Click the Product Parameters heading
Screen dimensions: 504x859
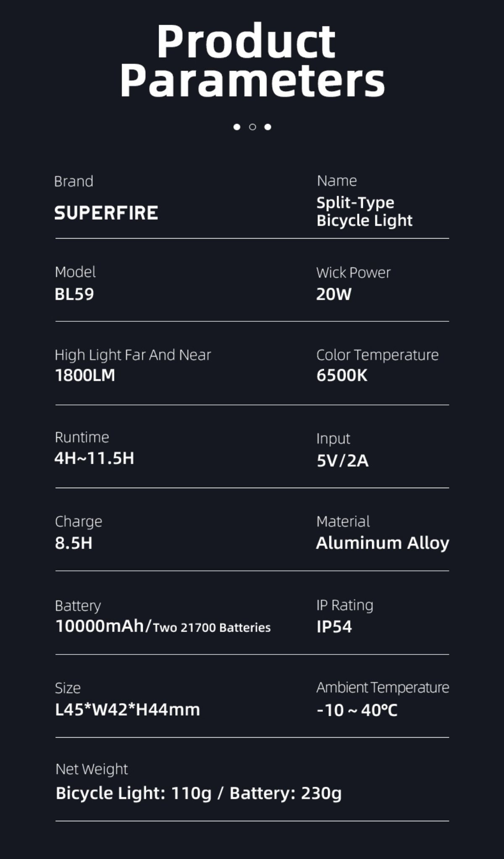tap(252, 61)
